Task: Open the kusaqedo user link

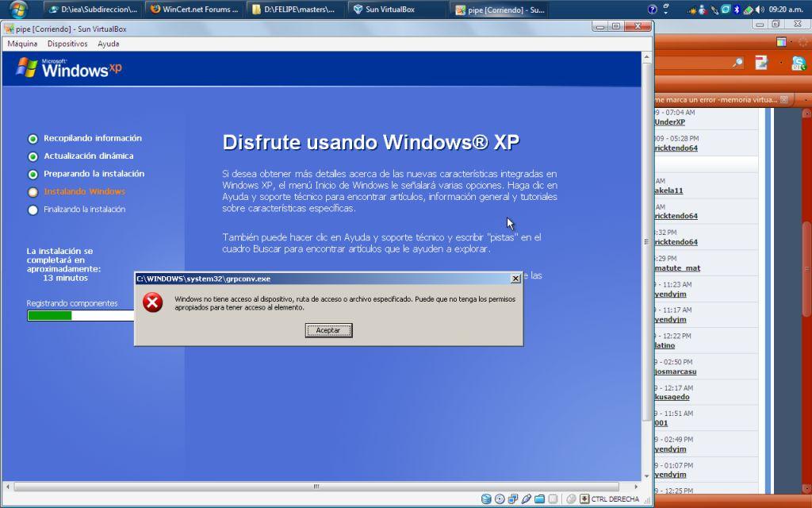Action: coord(672,397)
